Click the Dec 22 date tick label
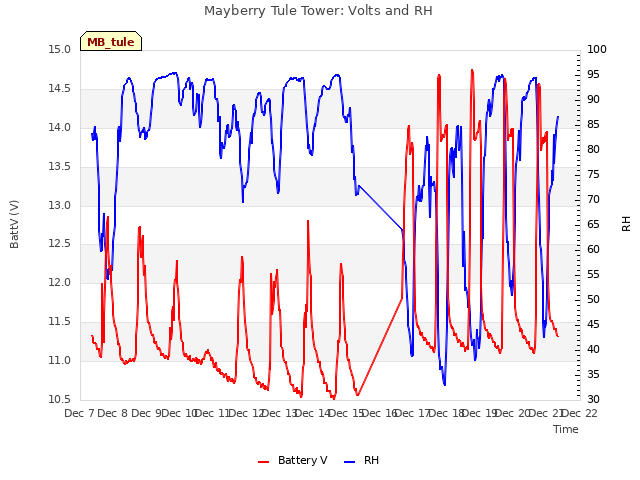This screenshot has height=480, width=640. (580, 413)
